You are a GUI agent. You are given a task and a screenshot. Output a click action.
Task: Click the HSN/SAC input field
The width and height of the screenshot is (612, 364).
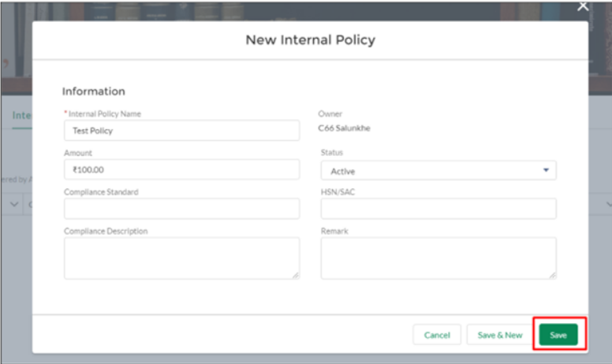click(x=438, y=209)
